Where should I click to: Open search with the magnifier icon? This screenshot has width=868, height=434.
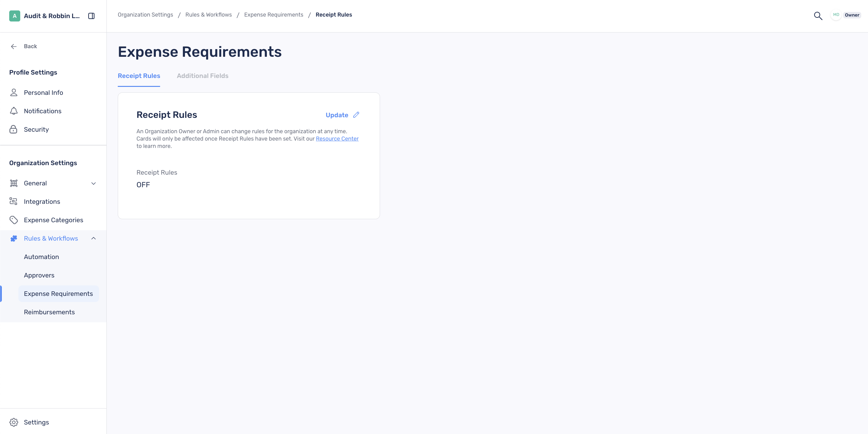818,16
